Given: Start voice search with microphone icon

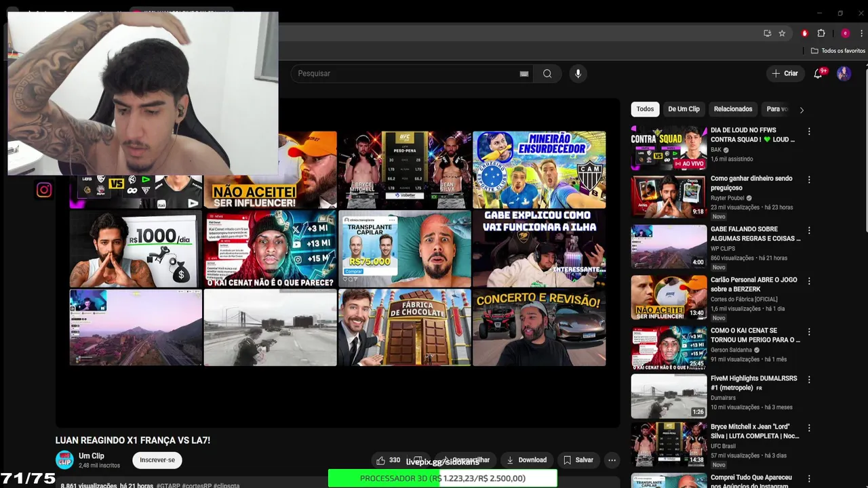Looking at the screenshot, I should 578,73.
